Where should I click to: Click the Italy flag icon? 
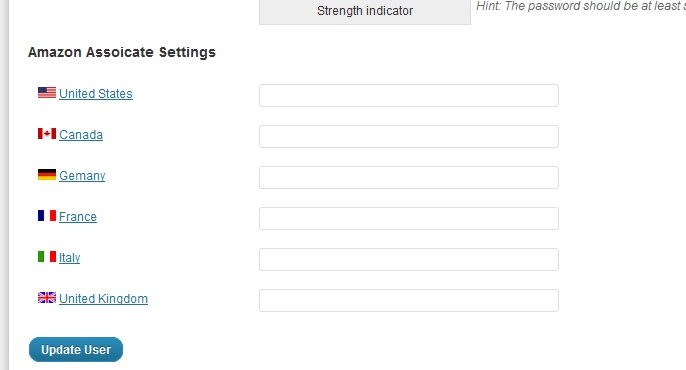pyautogui.click(x=47, y=256)
